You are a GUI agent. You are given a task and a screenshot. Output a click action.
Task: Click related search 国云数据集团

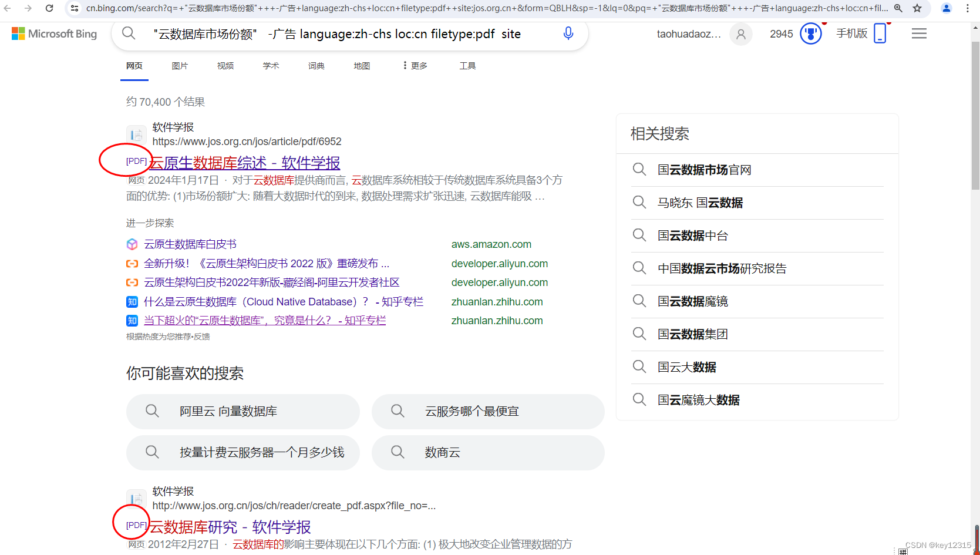pyautogui.click(x=693, y=334)
